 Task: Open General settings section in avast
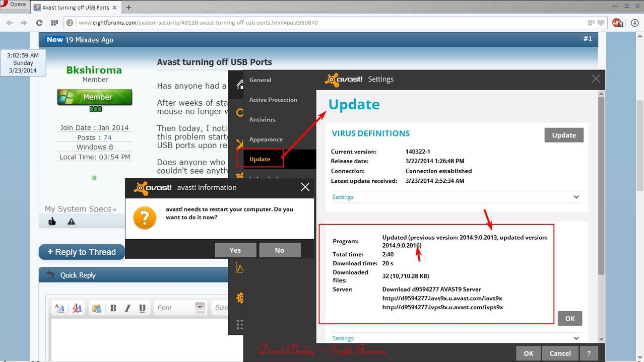(261, 80)
